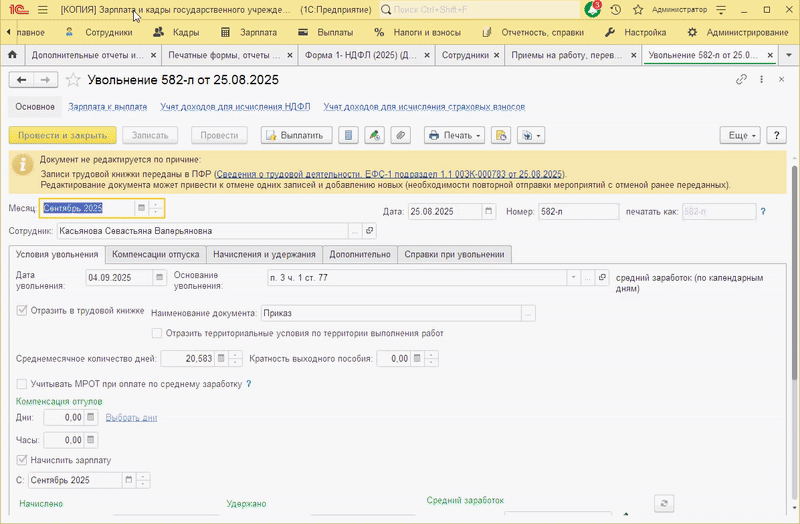Screen dimensions: 800x524
Task: Click the document-with-clock toolbar icon
Action: (501, 135)
